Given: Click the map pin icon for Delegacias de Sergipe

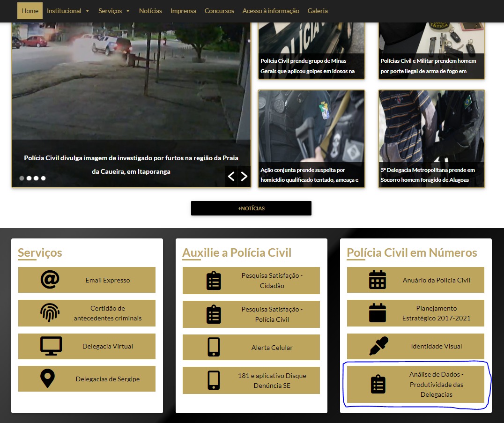Looking at the screenshot, I should (x=48, y=378).
